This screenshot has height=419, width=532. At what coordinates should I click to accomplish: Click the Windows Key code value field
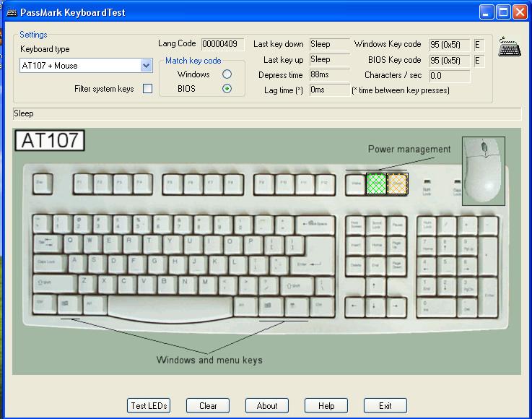click(450, 45)
